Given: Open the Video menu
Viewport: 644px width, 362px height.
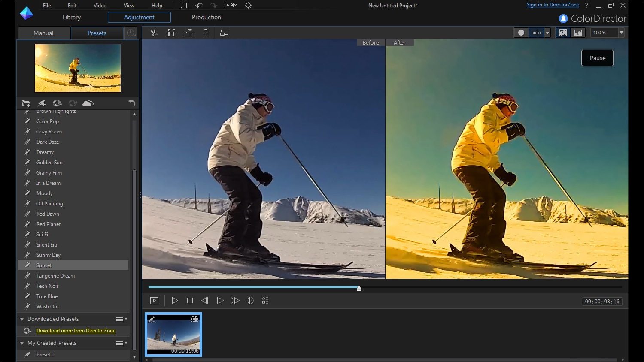Looking at the screenshot, I should (x=100, y=6).
